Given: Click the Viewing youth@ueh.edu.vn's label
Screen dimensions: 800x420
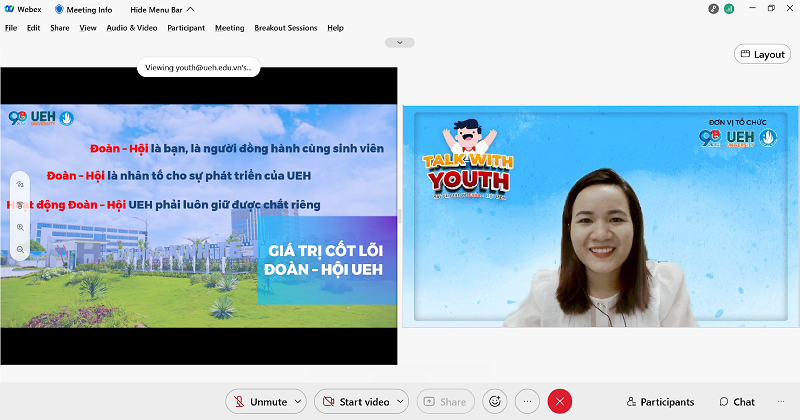Looking at the screenshot, I should [x=198, y=67].
